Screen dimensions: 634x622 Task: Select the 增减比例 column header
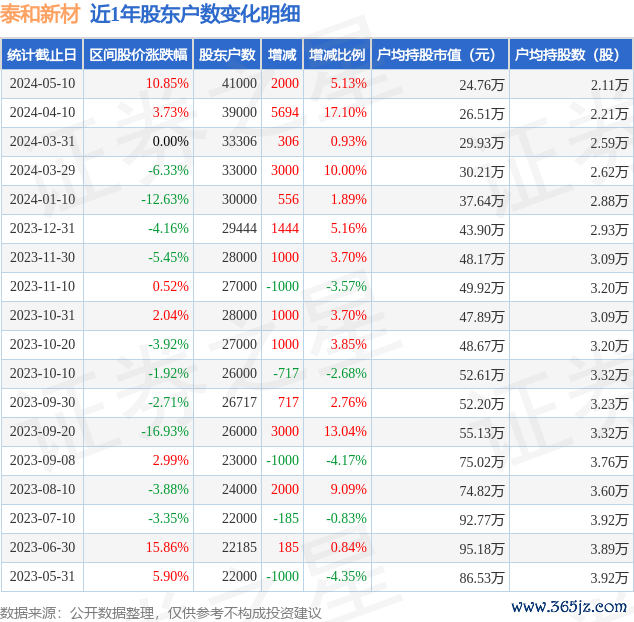coord(337,56)
